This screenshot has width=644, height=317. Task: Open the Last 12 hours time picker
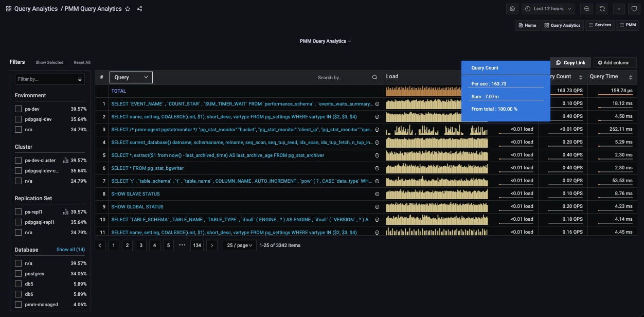549,9
